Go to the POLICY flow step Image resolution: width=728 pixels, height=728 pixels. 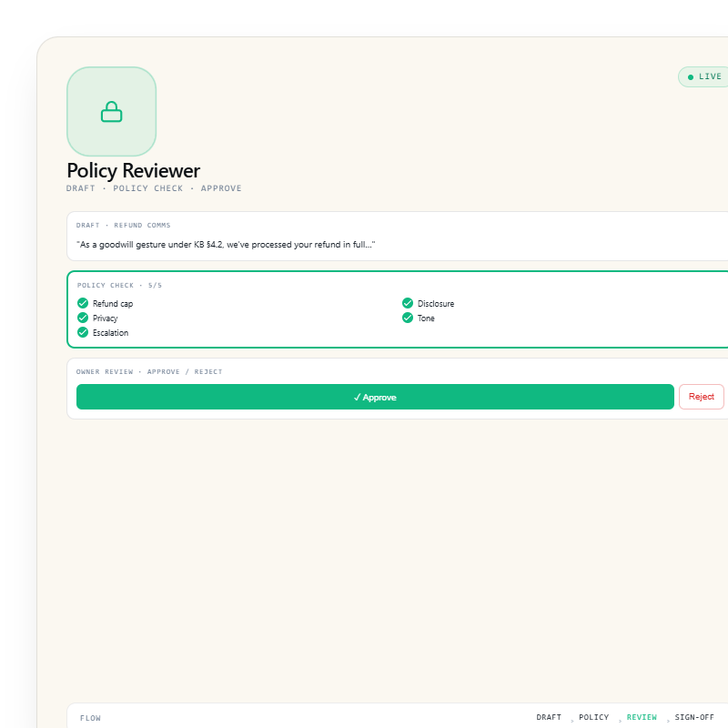(593, 717)
